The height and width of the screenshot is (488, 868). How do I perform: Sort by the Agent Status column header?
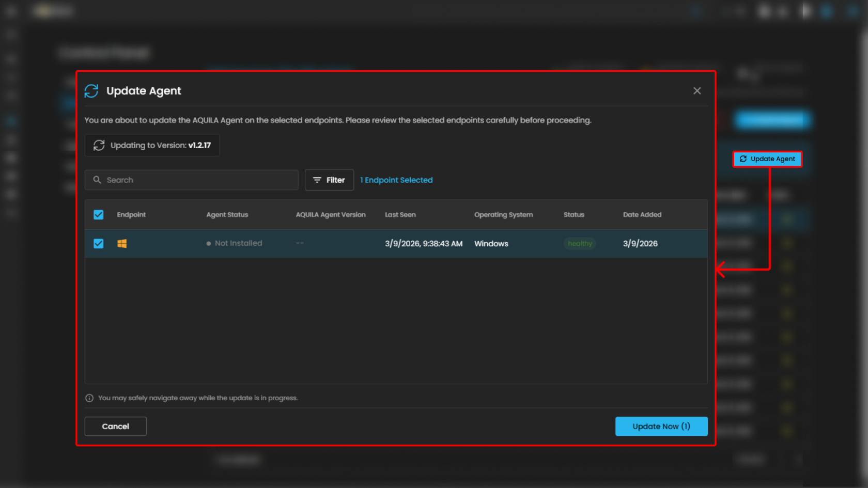pyautogui.click(x=227, y=215)
